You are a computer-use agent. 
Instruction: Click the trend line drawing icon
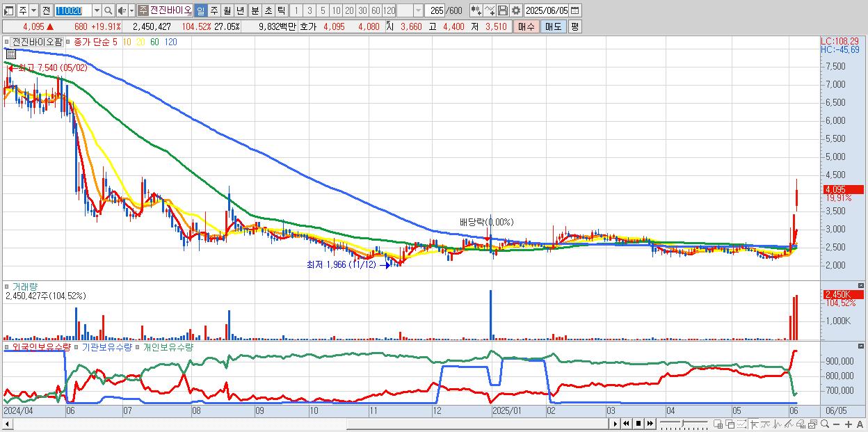766,424
